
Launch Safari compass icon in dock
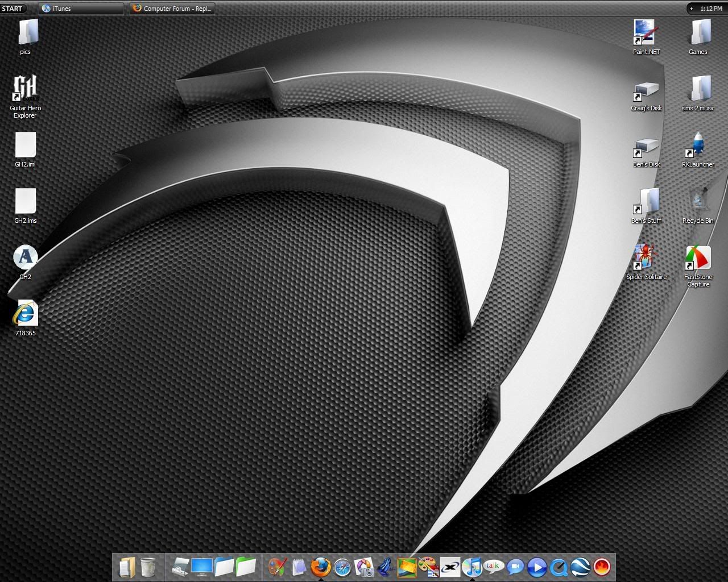pyautogui.click(x=342, y=567)
